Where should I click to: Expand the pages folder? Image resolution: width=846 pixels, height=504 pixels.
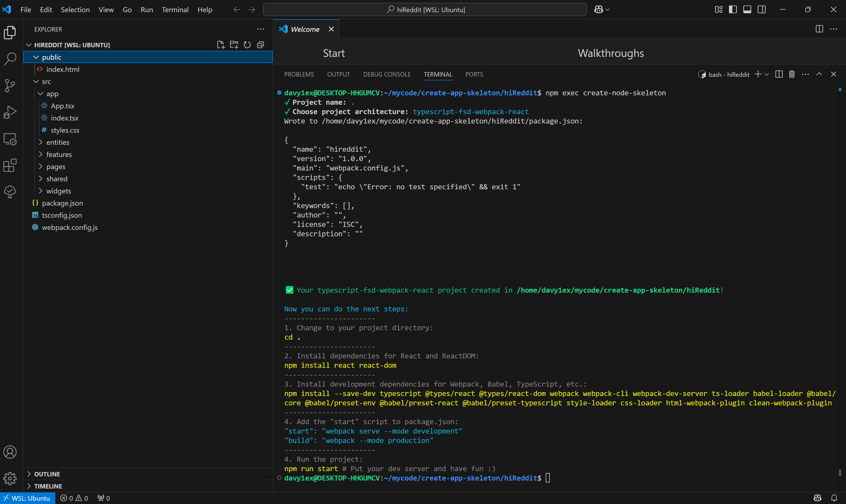click(40, 167)
